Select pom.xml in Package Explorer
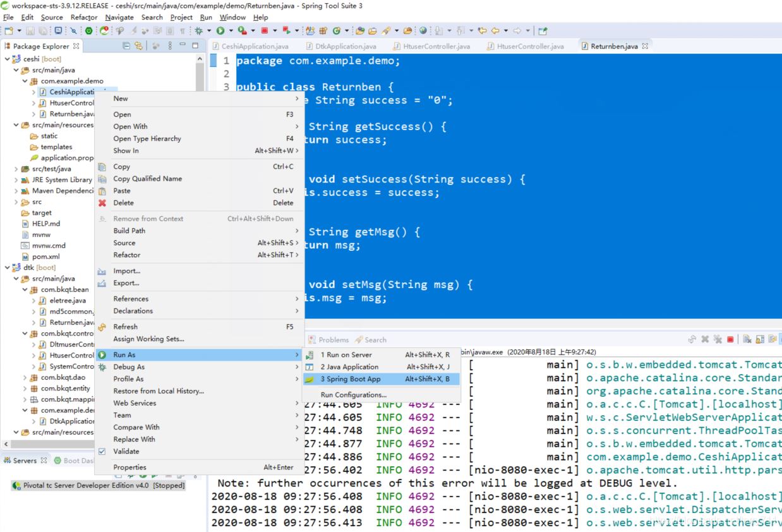782x532 pixels. [x=45, y=257]
